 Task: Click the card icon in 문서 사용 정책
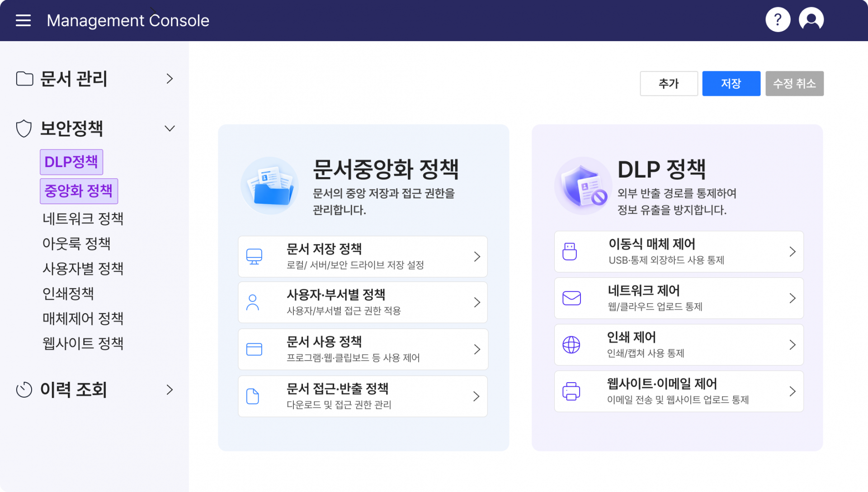(x=254, y=349)
